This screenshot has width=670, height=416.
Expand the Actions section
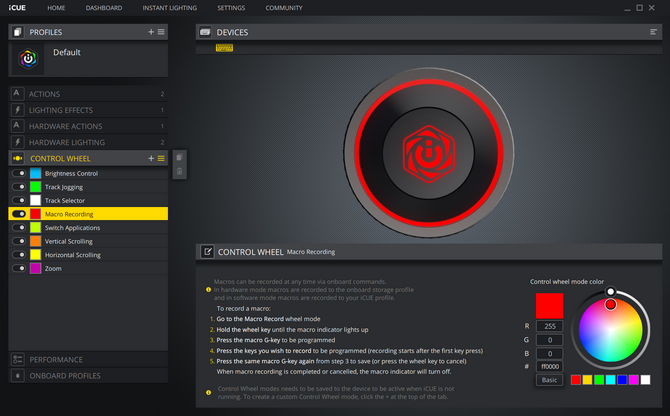88,94
